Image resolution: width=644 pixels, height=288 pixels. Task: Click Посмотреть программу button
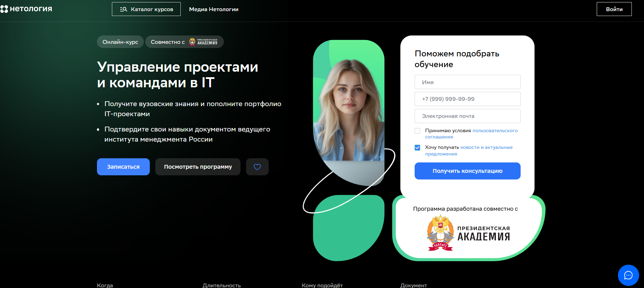(x=198, y=167)
